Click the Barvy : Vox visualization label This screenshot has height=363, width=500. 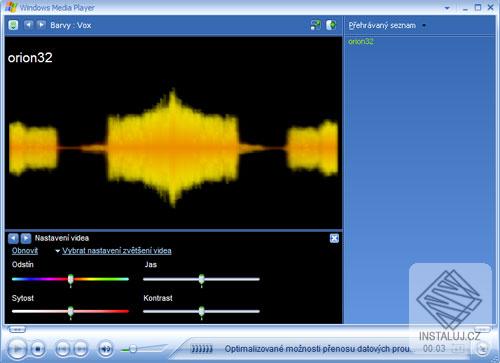click(x=71, y=25)
